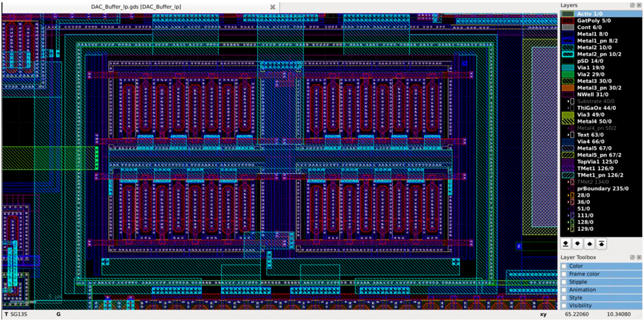Click the Via2 29/0 green swatch
The height and width of the screenshot is (321, 644).
[x=568, y=75]
